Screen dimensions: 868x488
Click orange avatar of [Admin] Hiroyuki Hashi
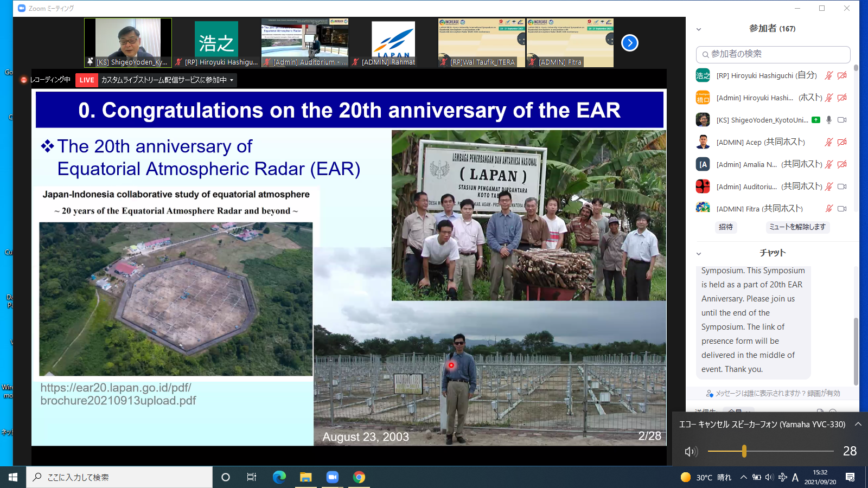pyautogui.click(x=703, y=98)
